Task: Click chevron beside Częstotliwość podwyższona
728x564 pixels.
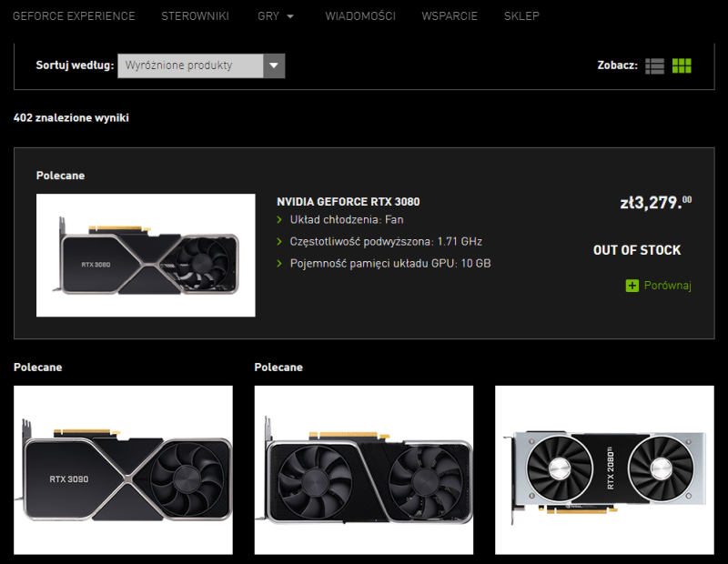Action: [280, 242]
